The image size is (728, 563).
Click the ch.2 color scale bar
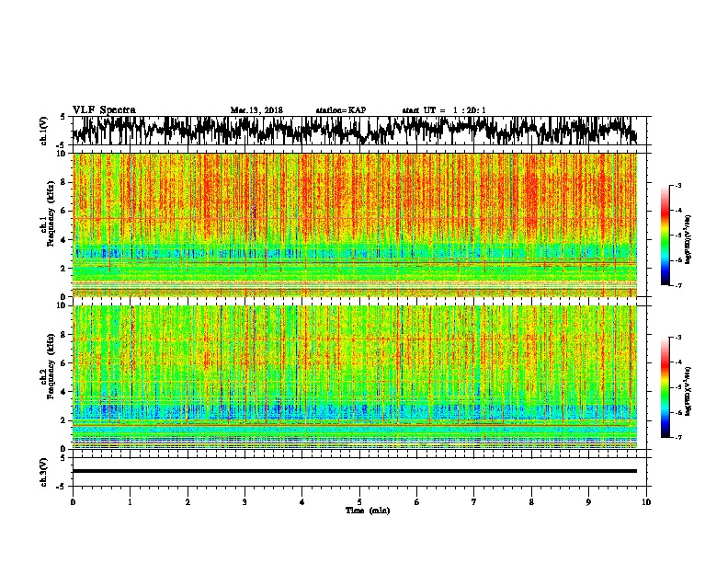pos(665,387)
